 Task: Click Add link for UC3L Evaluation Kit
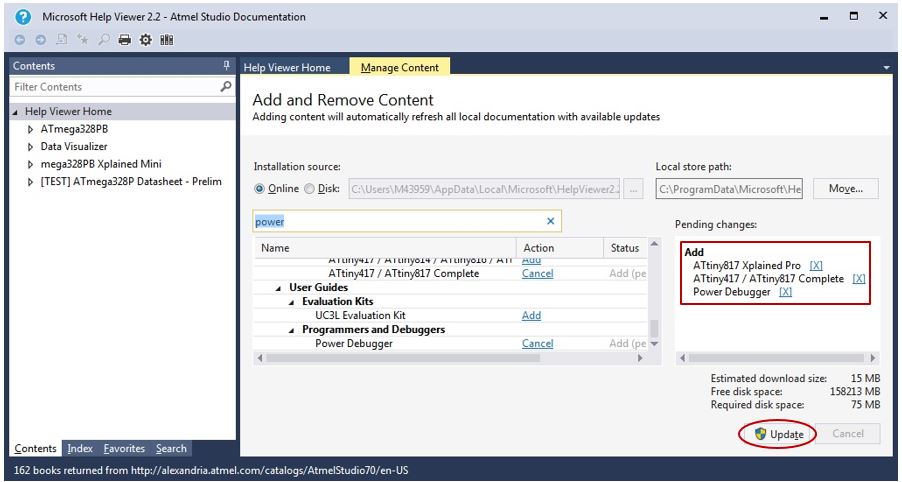pyautogui.click(x=531, y=315)
